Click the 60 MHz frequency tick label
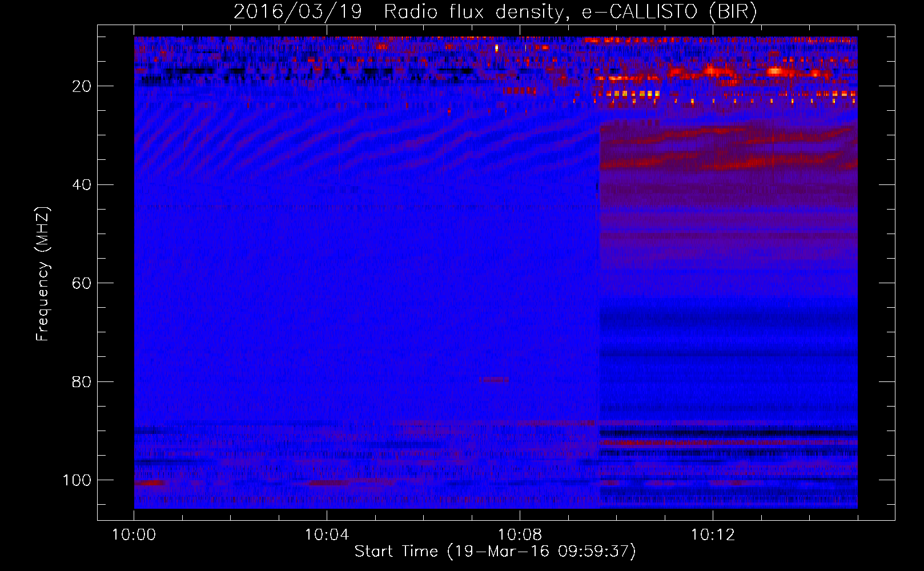 tap(82, 283)
